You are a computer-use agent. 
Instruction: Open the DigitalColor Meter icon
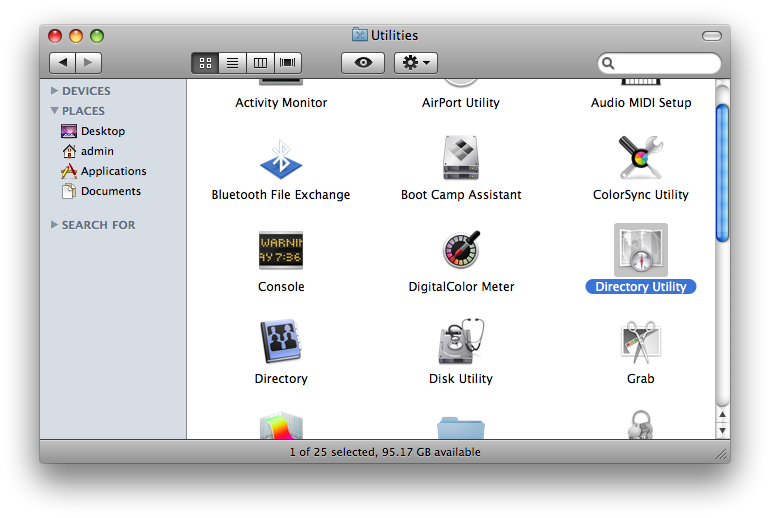pyautogui.click(x=461, y=250)
